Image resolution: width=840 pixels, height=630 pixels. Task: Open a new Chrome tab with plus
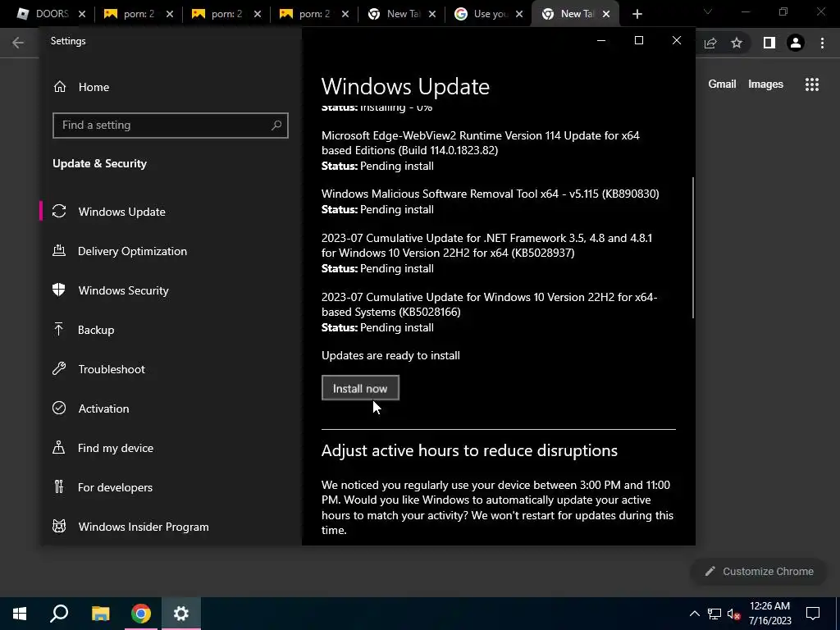pos(637,15)
